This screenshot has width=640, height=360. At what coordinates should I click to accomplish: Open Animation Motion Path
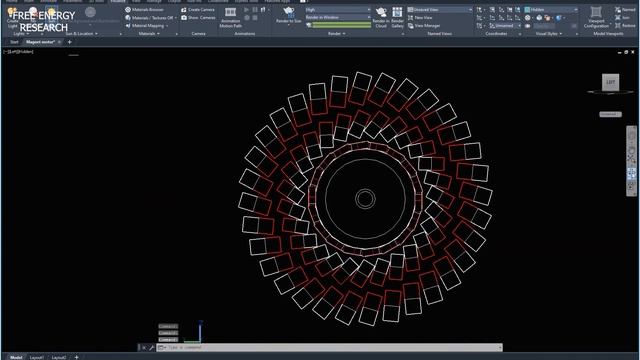click(x=231, y=18)
